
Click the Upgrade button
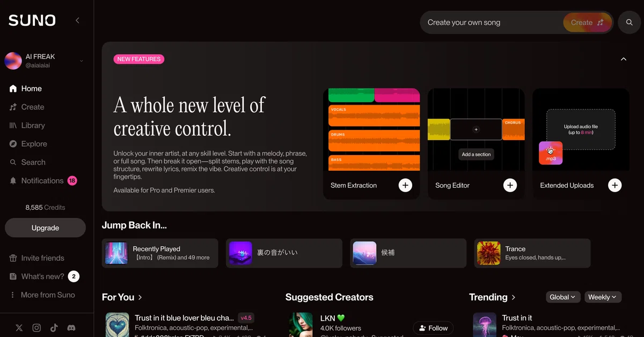pyautogui.click(x=45, y=228)
